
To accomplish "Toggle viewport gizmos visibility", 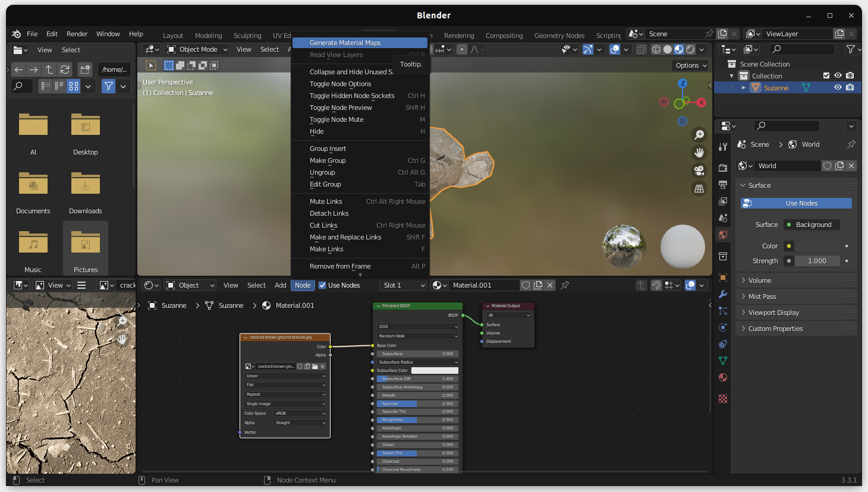I will 587,49.
